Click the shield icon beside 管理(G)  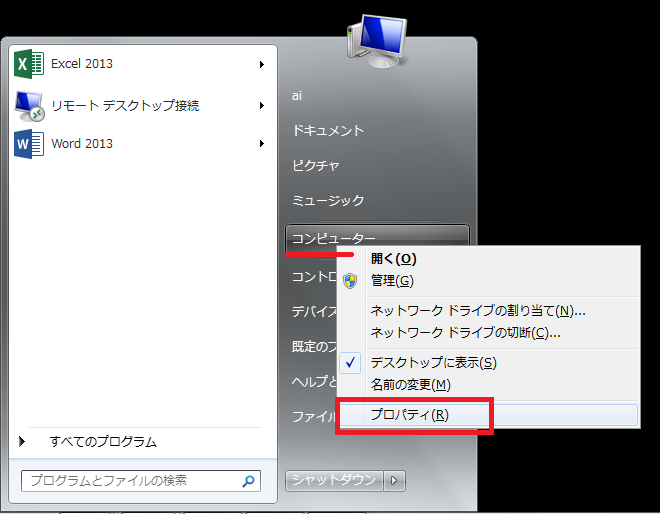tap(350, 280)
